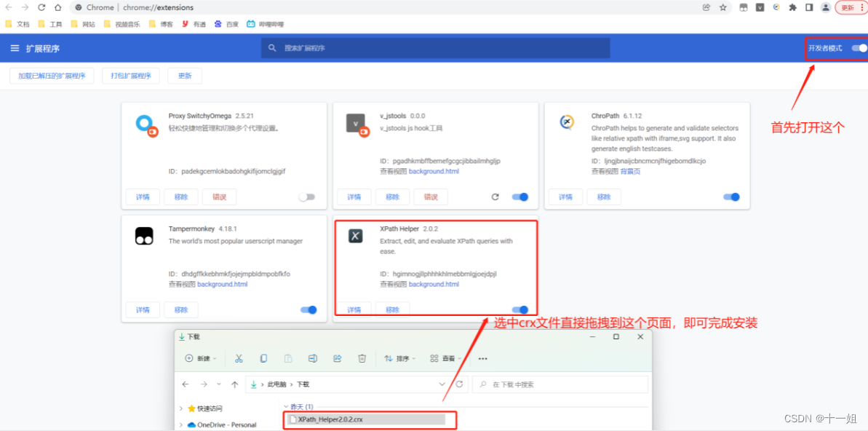
Task: Disable the XPath Helper extension
Action: (x=519, y=309)
